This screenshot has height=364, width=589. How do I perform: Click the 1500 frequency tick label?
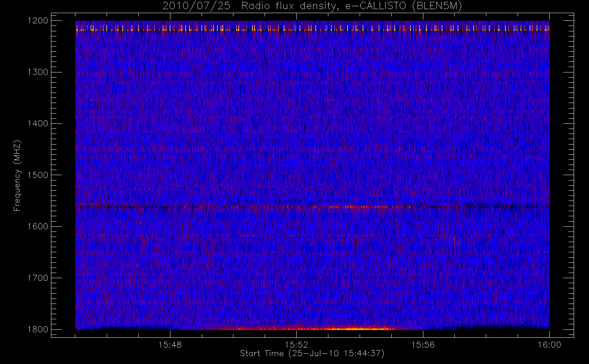38,175
